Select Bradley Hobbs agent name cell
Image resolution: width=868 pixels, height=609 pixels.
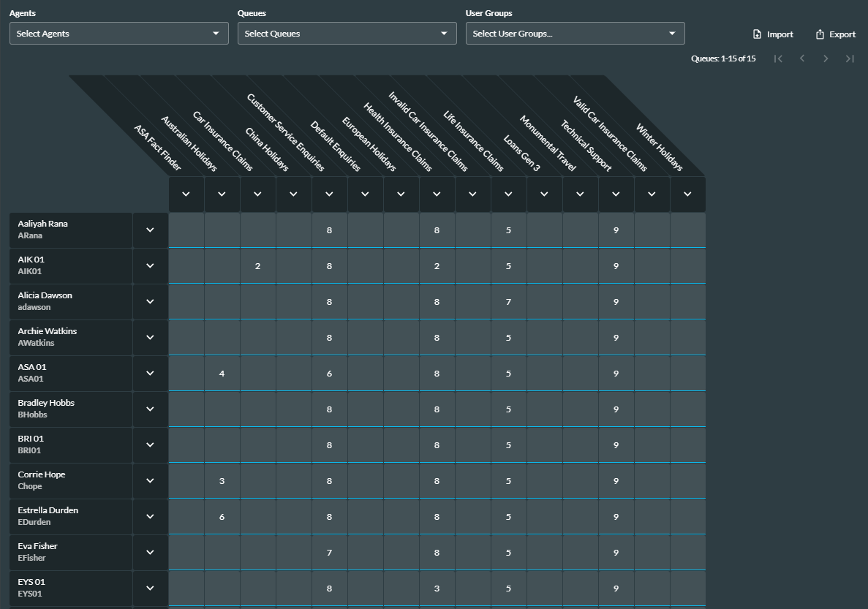click(71, 409)
